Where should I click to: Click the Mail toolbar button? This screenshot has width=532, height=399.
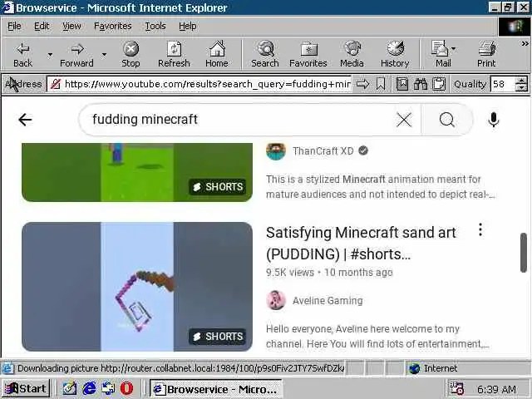(x=440, y=55)
